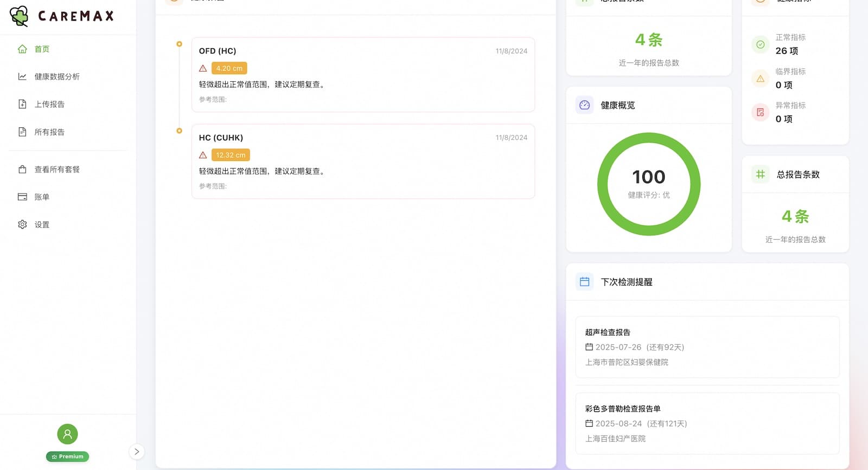
Task: Open the 超声检查报告 reminder card
Action: [x=707, y=347]
